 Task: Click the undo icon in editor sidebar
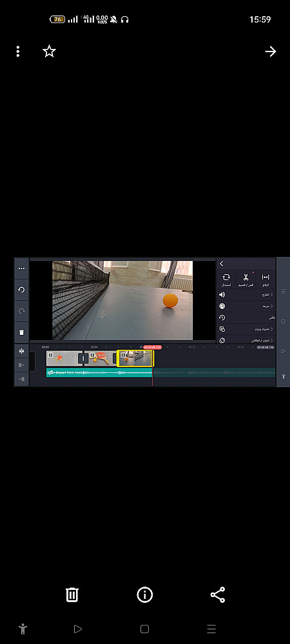(21, 290)
